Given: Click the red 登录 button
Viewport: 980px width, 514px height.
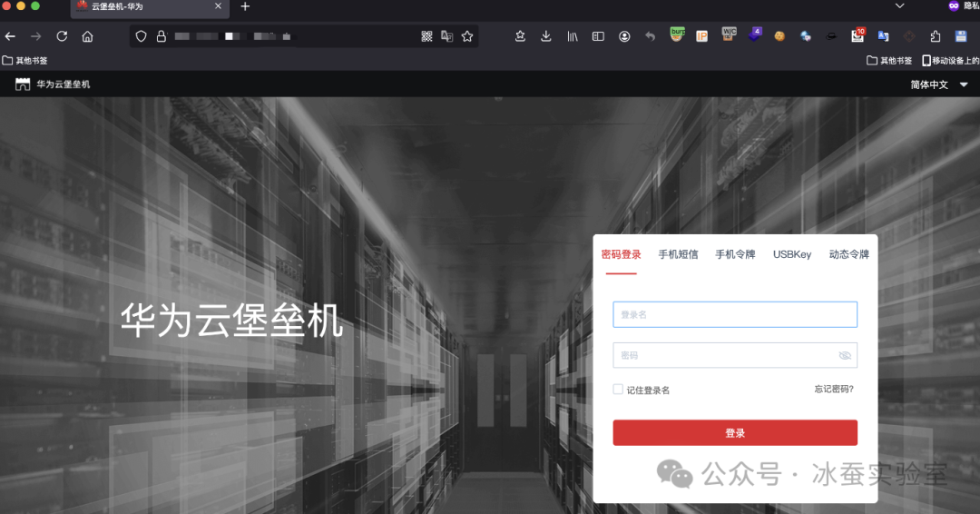Looking at the screenshot, I should 735,432.
